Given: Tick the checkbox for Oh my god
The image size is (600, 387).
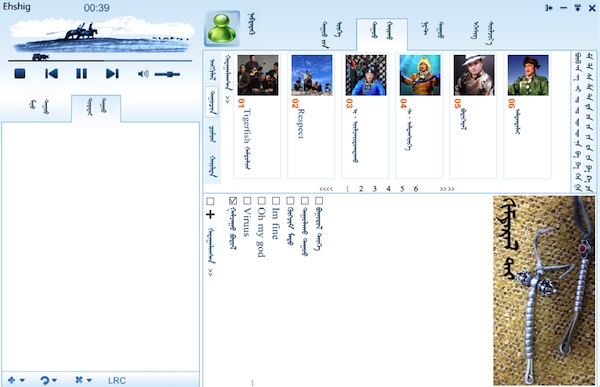Looking at the screenshot, I should click(261, 201).
